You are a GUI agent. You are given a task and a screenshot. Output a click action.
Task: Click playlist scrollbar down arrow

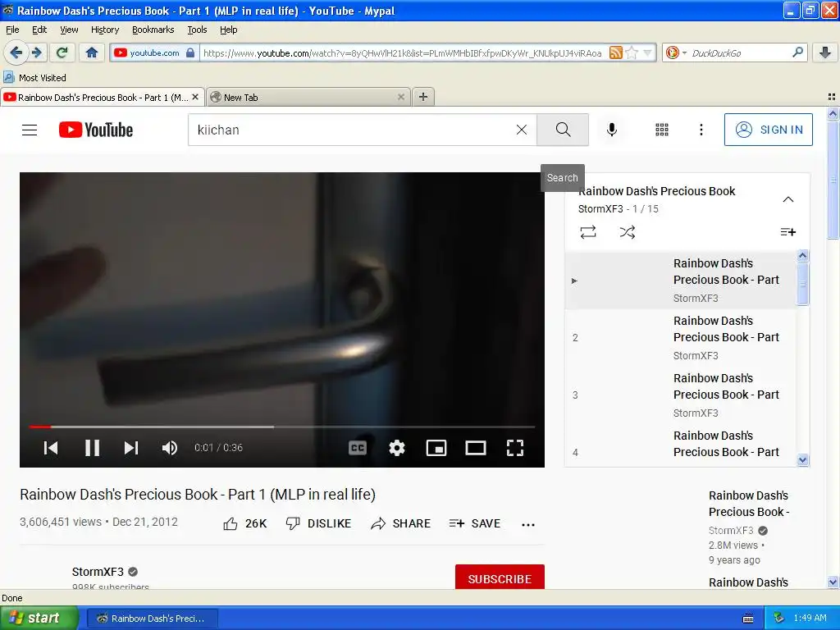[802, 459]
